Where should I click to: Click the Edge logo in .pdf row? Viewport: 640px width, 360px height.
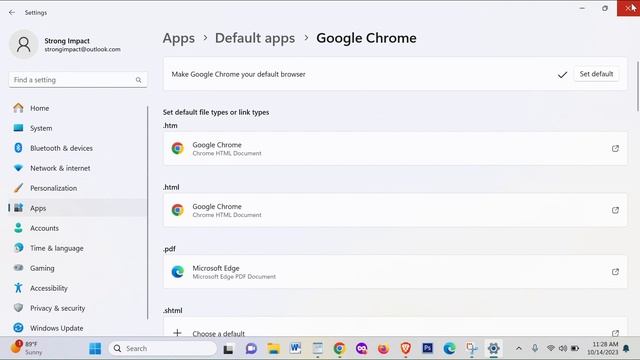(x=178, y=271)
